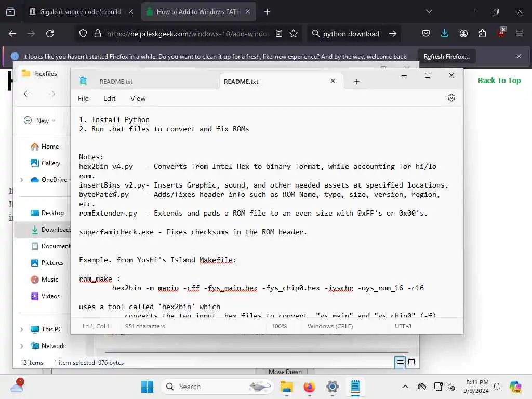This screenshot has height=399, width=532.
Task: View site security padlock info
Action: (x=98, y=34)
